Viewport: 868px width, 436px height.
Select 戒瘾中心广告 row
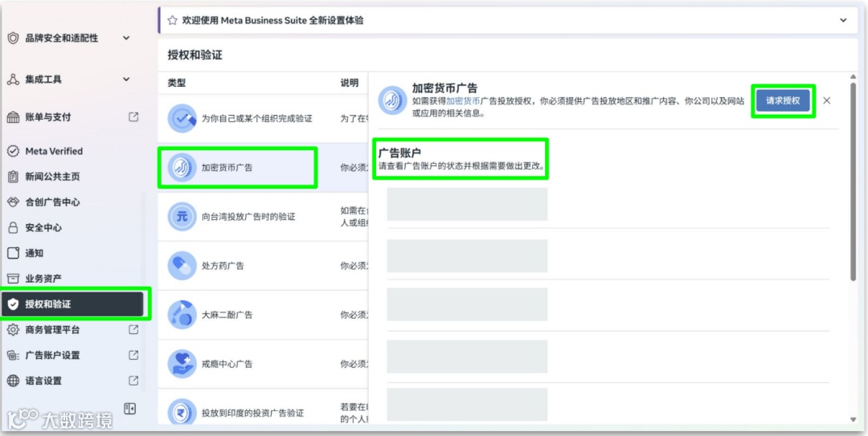point(263,364)
